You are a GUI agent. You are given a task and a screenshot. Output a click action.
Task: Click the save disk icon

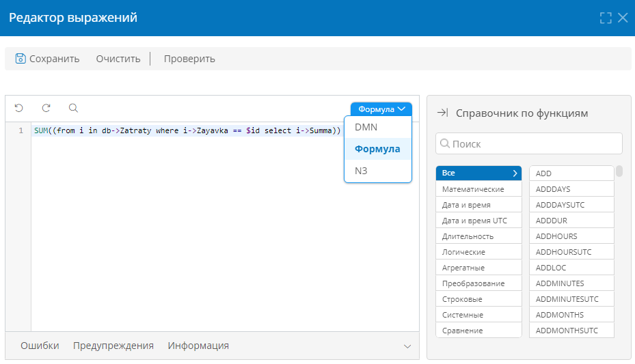(x=21, y=59)
